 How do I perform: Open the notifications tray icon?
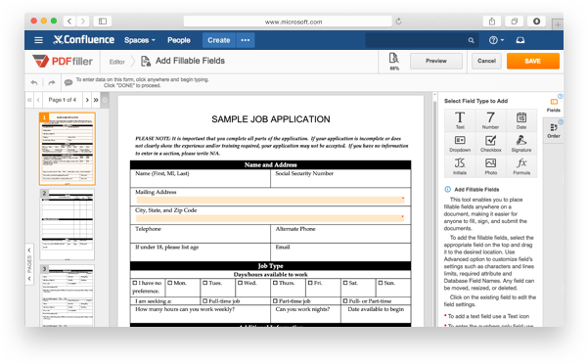coord(520,40)
